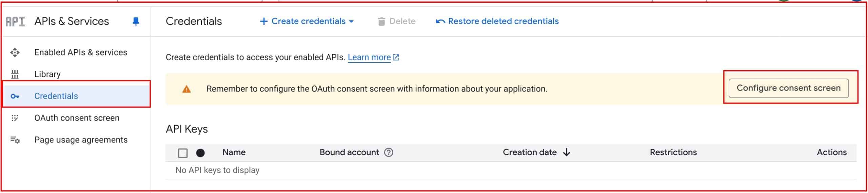Click the orange warning triangle icon
The width and height of the screenshot is (868, 193).
(186, 89)
